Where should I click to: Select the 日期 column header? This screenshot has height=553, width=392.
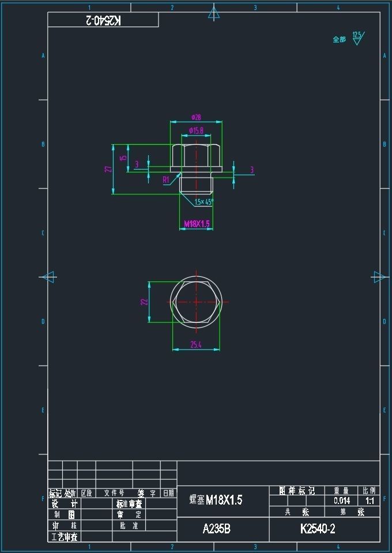point(168,492)
